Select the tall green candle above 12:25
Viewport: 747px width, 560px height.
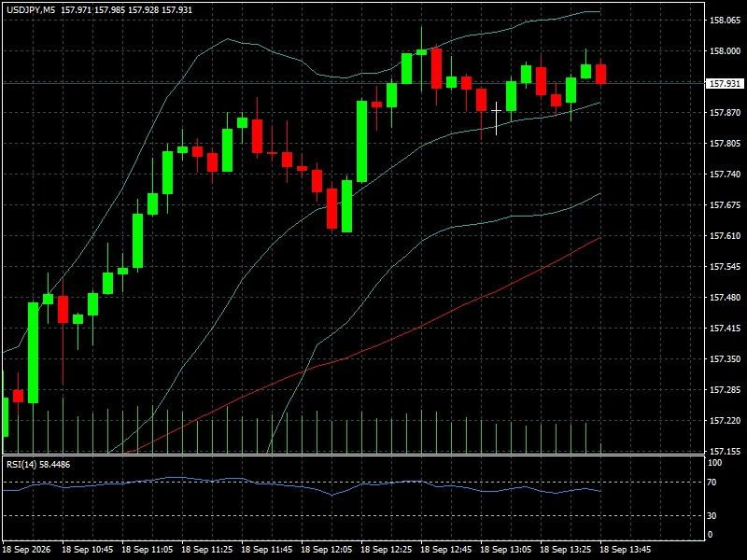[x=362, y=142]
